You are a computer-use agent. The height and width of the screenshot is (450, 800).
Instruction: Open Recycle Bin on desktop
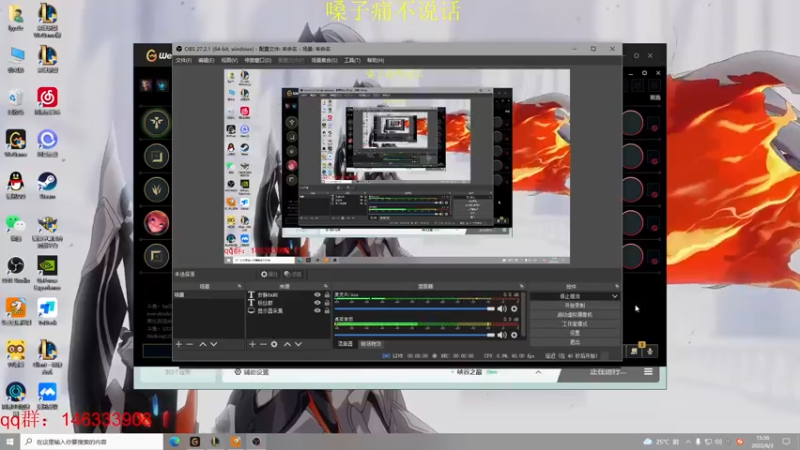tap(16, 101)
